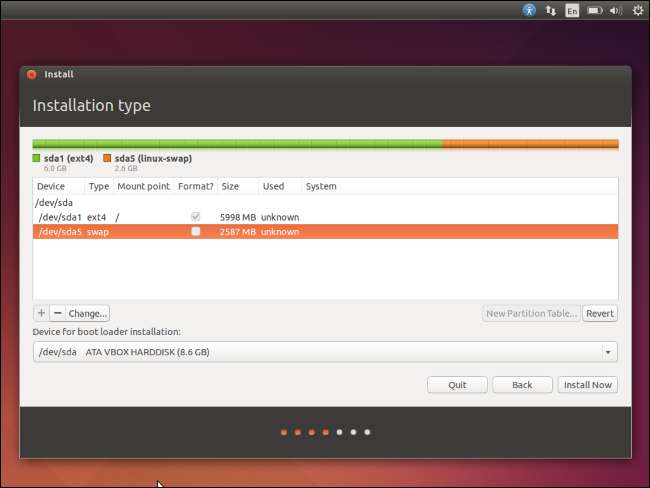Quit the installer
The width and height of the screenshot is (650, 488).
[457, 385]
